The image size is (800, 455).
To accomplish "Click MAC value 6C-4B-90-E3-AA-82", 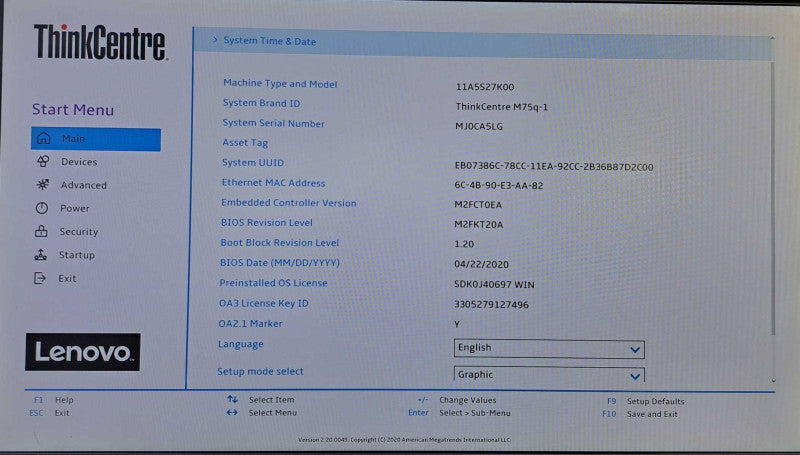I will coord(498,185).
